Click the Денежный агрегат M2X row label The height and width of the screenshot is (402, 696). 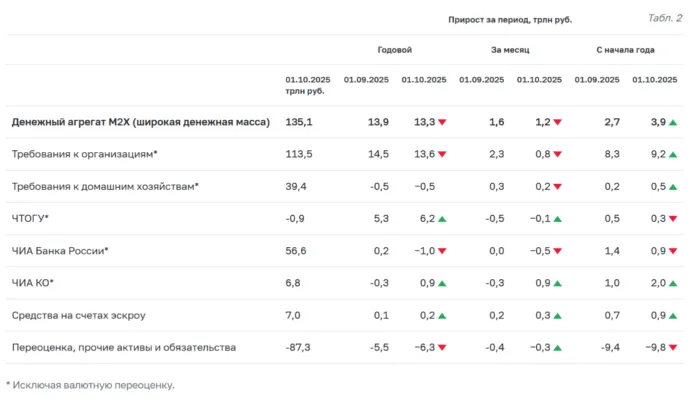click(x=141, y=122)
